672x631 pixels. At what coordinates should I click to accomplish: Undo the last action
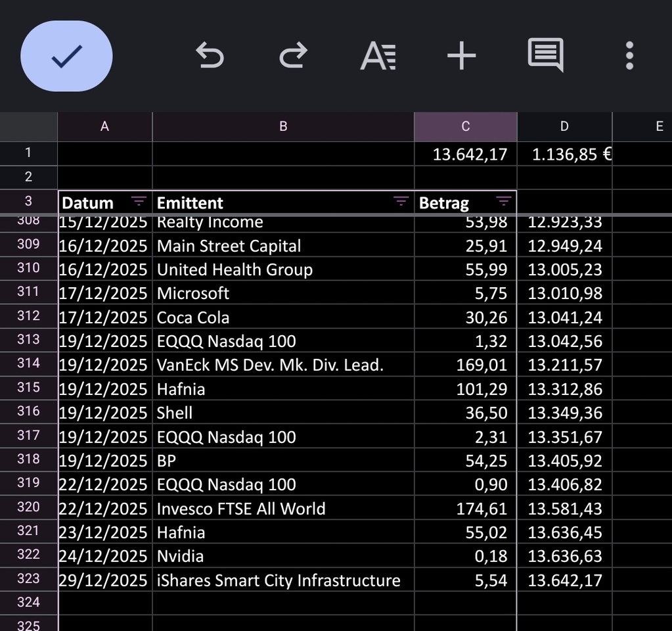pos(210,56)
